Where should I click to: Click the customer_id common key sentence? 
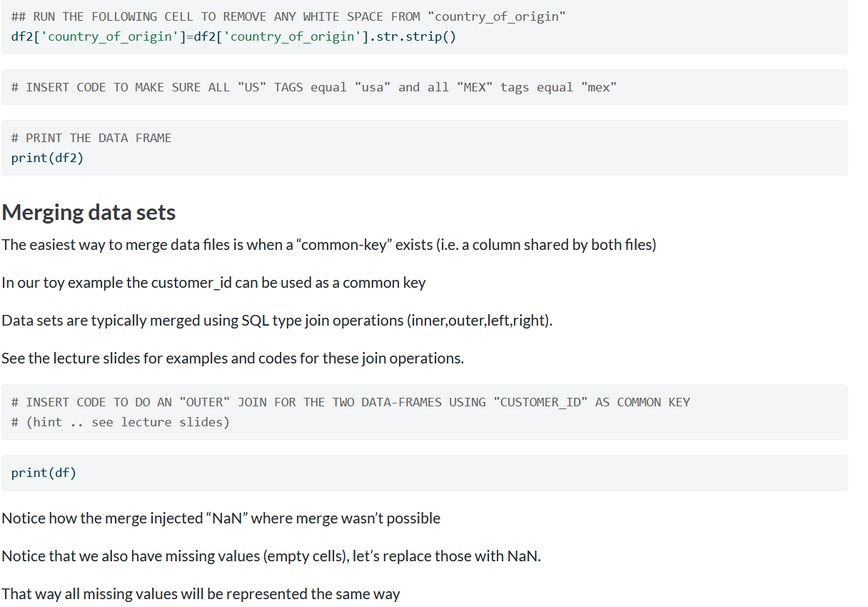(x=214, y=282)
